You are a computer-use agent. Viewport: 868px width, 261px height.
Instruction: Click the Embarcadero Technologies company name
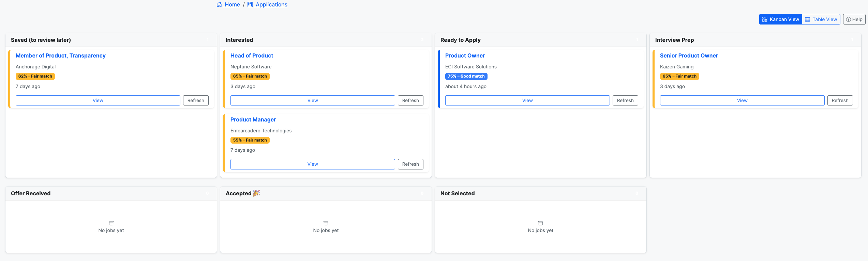pos(261,131)
